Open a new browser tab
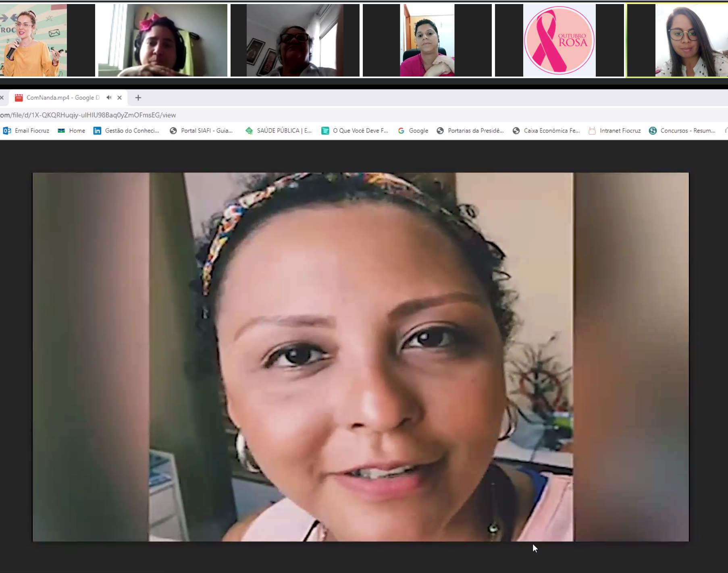The image size is (728, 573). [x=138, y=98]
